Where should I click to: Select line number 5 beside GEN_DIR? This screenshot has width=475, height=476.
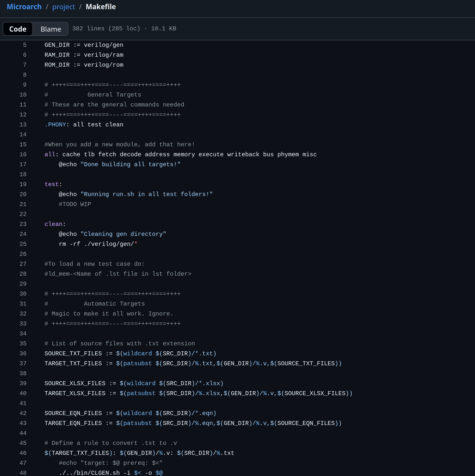click(x=24, y=45)
